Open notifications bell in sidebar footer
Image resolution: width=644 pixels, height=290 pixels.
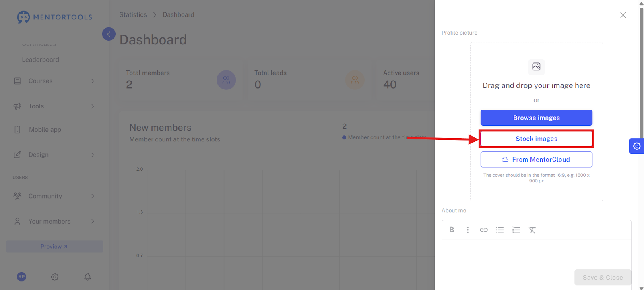(87, 277)
